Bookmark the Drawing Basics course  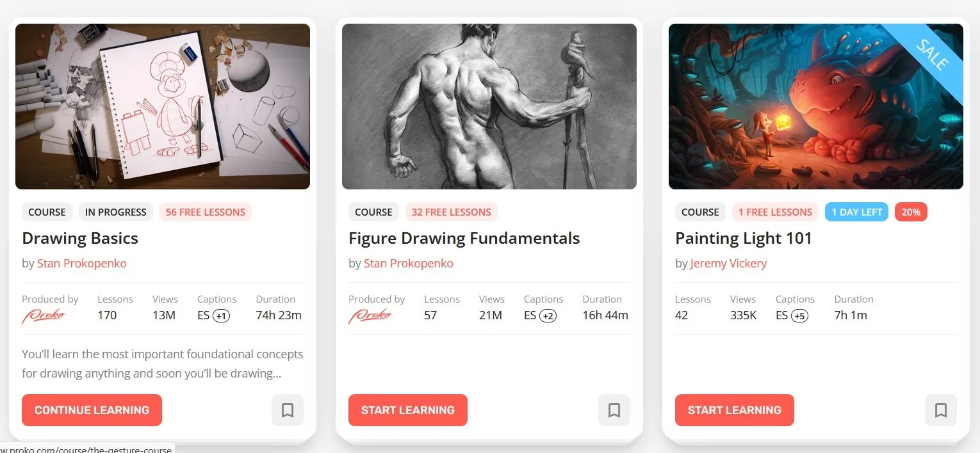288,410
